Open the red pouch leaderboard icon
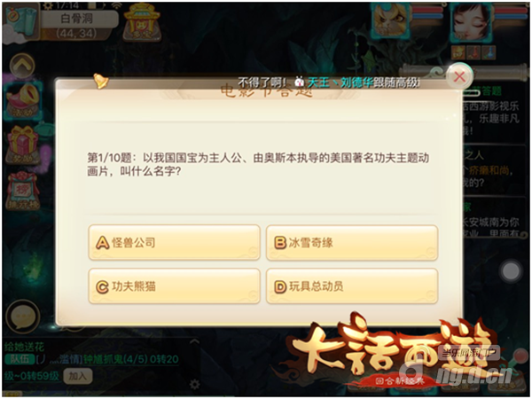This screenshot has width=532, height=399. [23, 191]
